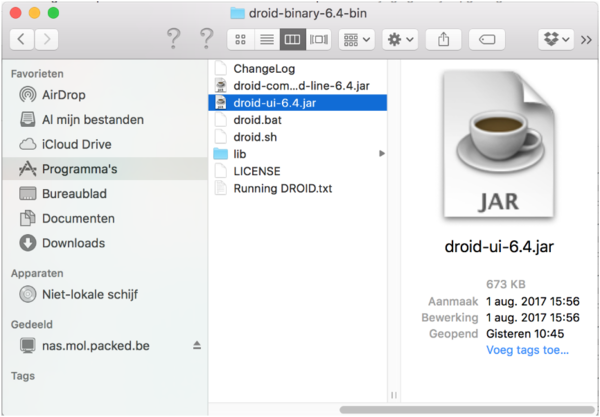Screen dimensions: 600x417
Task: Open the arrange items dropdown
Action: click(356, 39)
